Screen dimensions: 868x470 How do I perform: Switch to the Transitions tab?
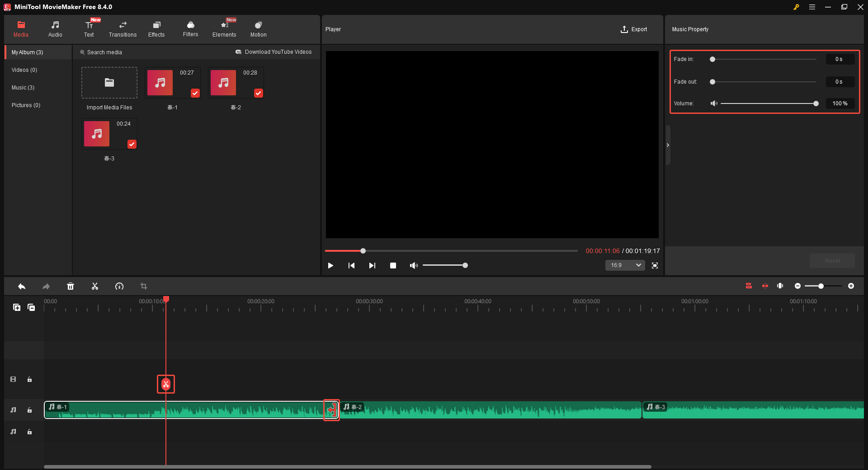123,28
